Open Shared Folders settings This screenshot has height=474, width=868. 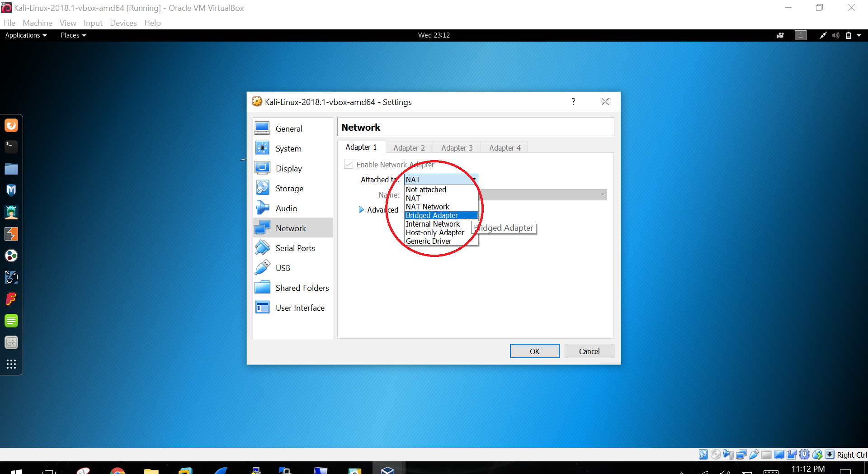pos(302,288)
